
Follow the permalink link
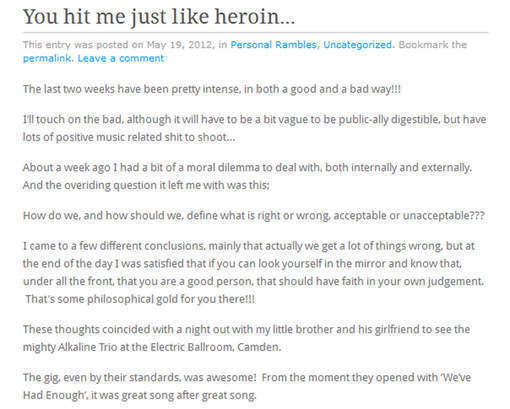(47, 59)
